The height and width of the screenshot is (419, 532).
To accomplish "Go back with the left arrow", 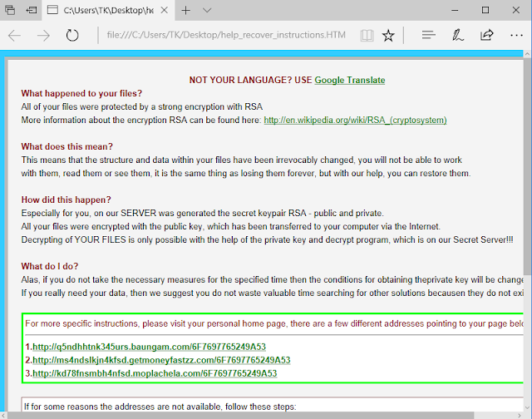I will click(x=15, y=35).
